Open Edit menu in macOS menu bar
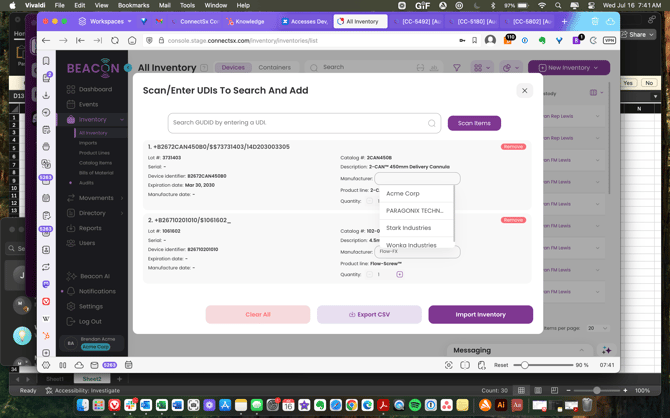This screenshot has height=418, width=670. pos(79,5)
